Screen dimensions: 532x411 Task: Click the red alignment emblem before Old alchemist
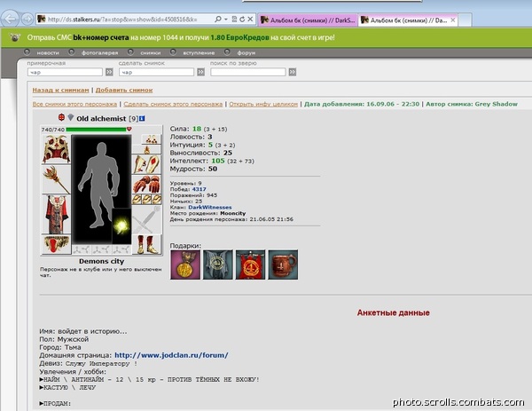[x=61, y=117]
